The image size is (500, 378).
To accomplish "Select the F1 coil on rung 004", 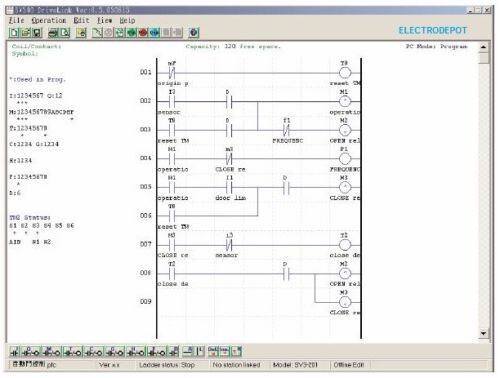I will pyautogui.click(x=345, y=158).
